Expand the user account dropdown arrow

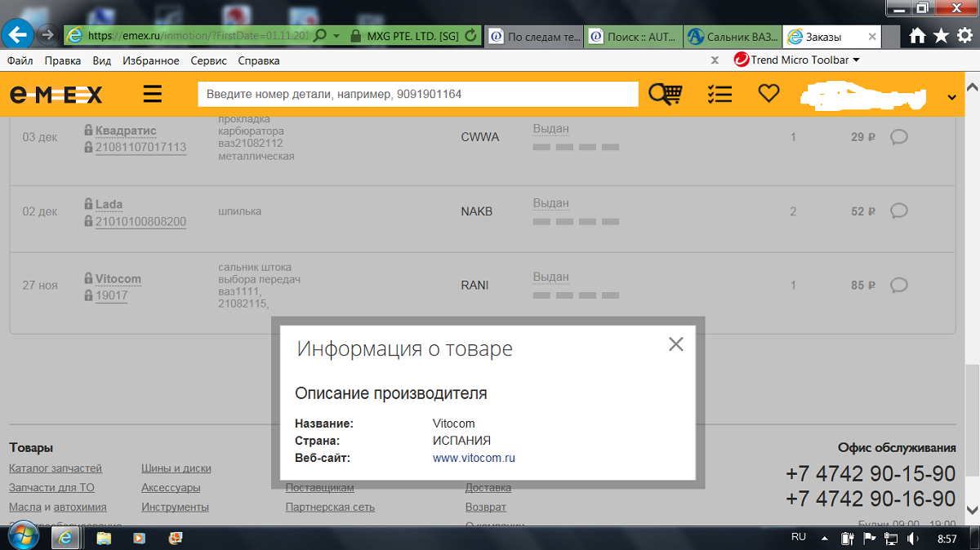pos(951,97)
